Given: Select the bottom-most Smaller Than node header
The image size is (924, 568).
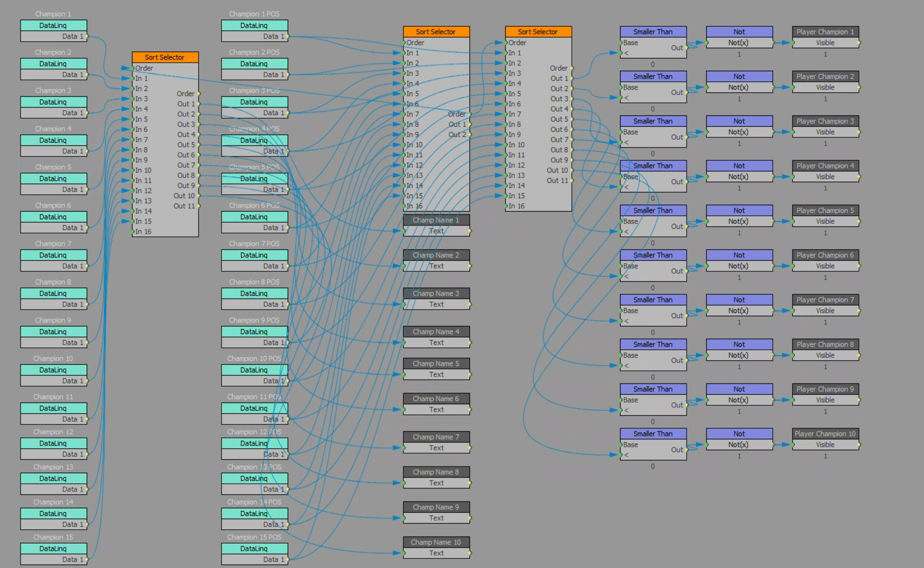Looking at the screenshot, I should tap(653, 434).
